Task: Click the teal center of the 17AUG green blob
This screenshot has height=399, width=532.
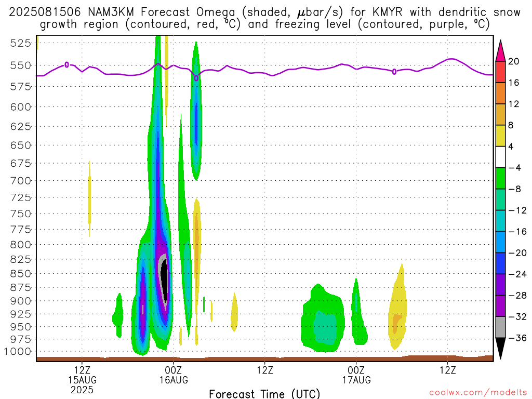Action: (325, 327)
